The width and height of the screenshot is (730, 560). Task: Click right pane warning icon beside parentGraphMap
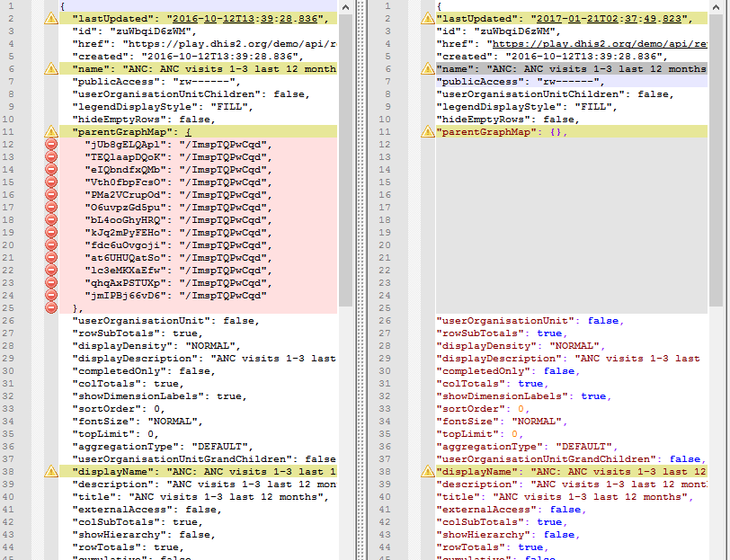click(426, 132)
